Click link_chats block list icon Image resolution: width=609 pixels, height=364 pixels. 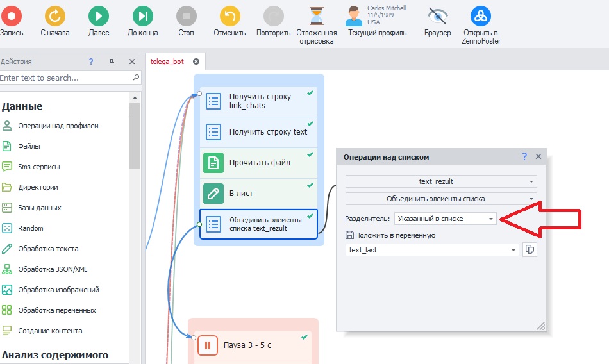(213, 101)
